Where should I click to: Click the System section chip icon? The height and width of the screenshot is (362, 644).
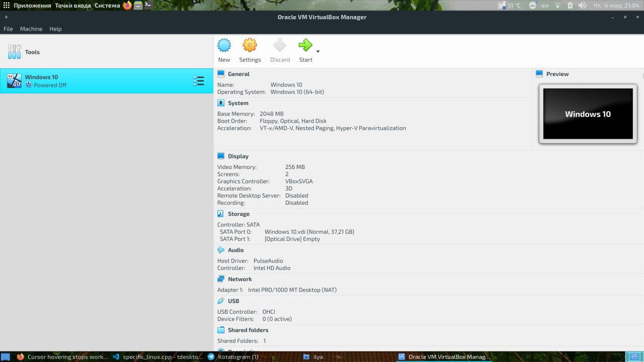tap(221, 103)
